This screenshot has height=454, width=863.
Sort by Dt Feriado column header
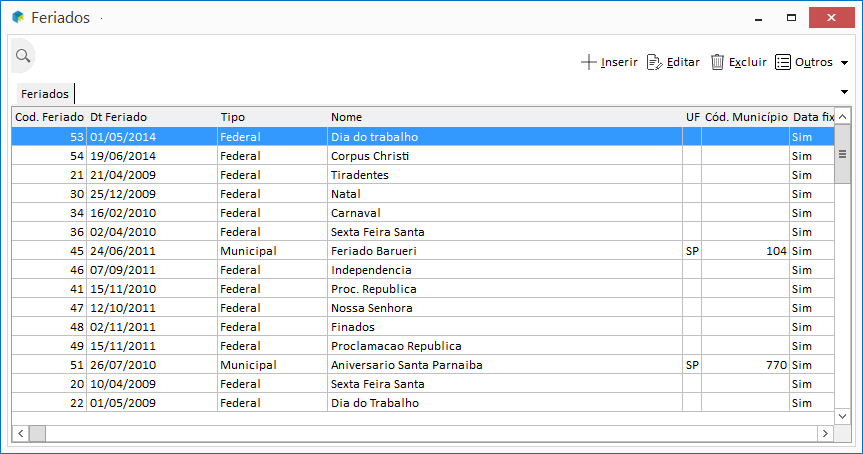(152, 117)
